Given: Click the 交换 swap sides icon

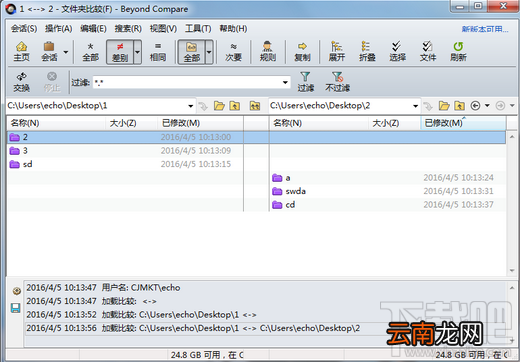Looking at the screenshot, I should [22, 82].
